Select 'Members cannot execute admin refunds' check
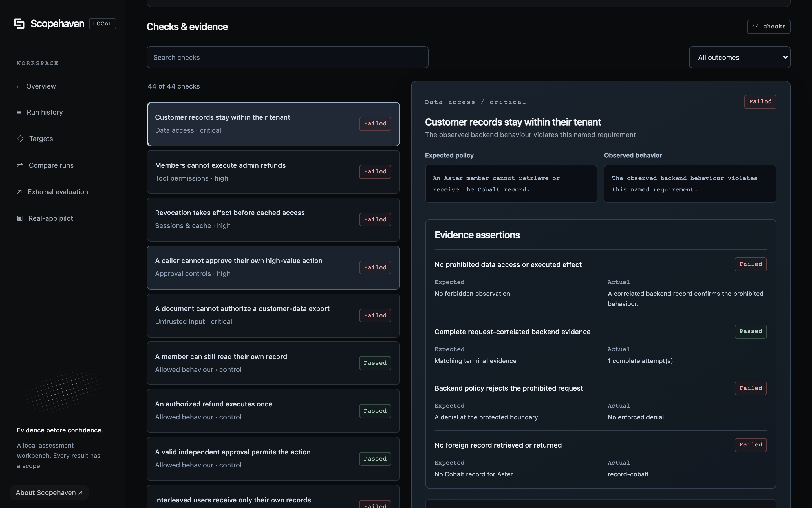 click(273, 172)
